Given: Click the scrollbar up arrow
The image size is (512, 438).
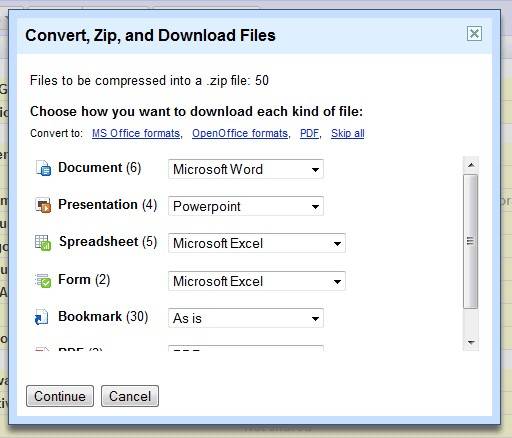Looking at the screenshot, I should click(471, 165).
